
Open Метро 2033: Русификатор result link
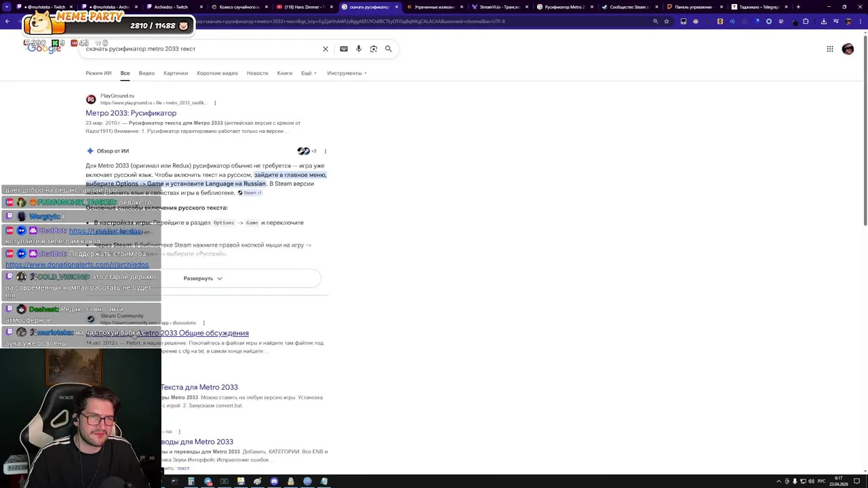tap(131, 113)
